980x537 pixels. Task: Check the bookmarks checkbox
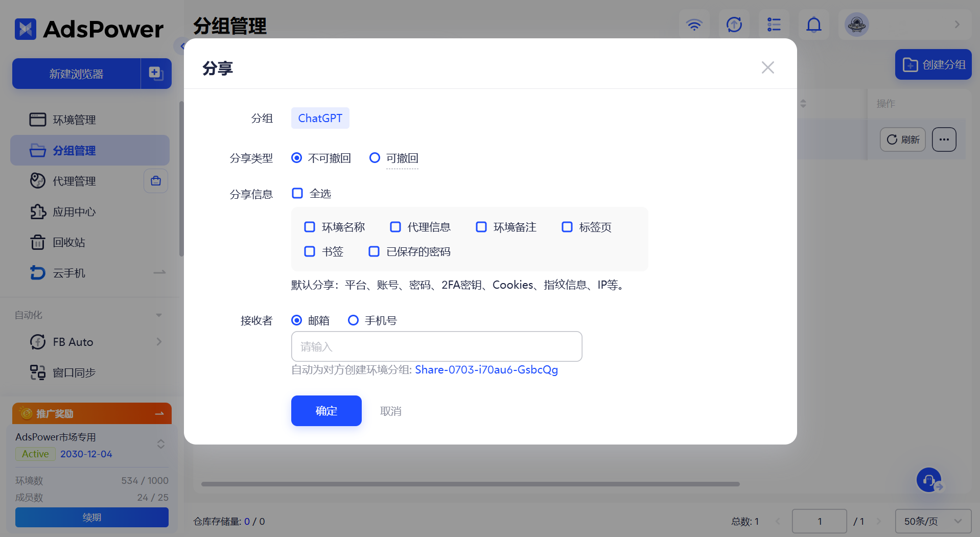click(x=310, y=251)
